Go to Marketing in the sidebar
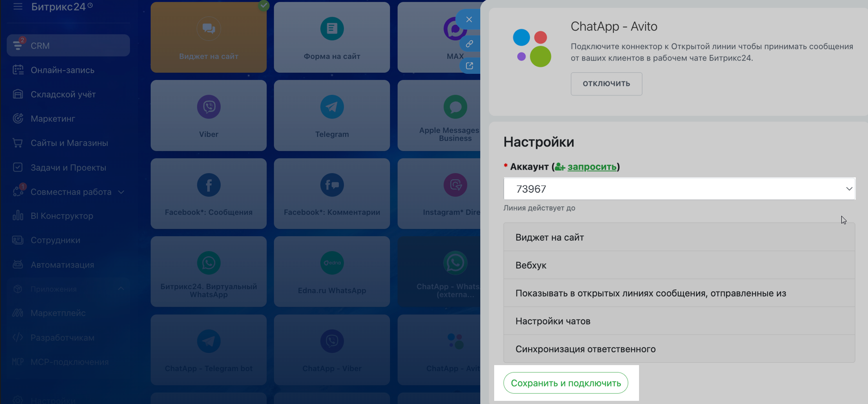 (x=52, y=119)
